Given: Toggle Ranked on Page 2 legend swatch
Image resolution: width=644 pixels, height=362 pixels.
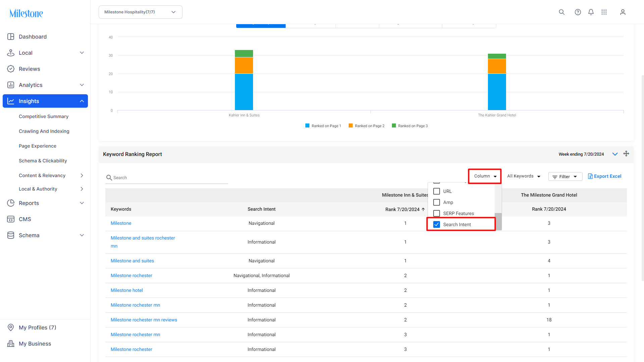Looking at the screenshot, I should point(351,126).
